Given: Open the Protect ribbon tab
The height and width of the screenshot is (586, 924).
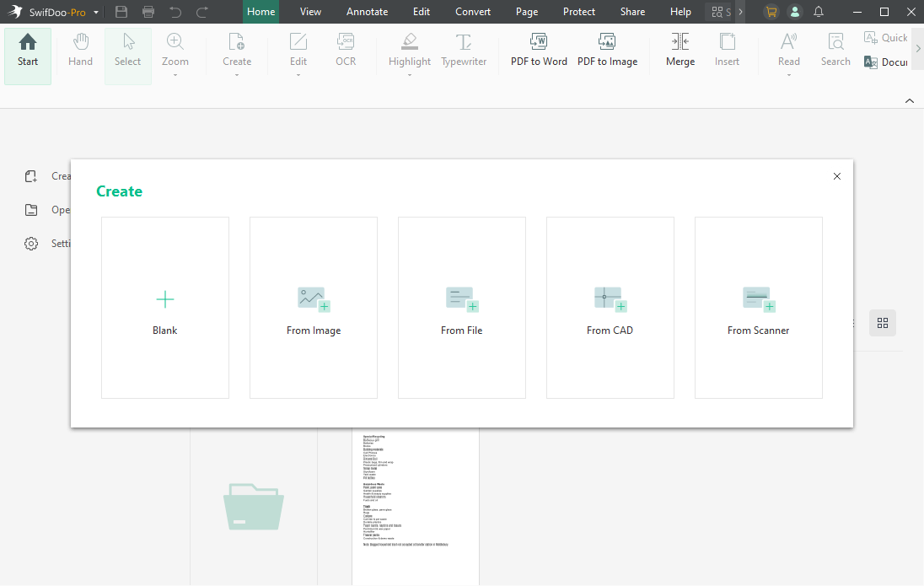Looking at the screenshot, I should (579, 12).
